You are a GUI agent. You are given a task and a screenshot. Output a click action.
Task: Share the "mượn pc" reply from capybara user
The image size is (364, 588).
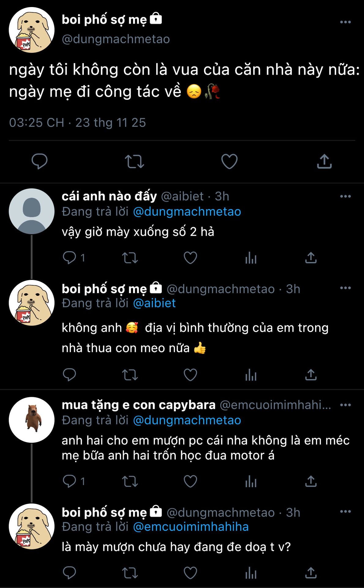(311, 481)
